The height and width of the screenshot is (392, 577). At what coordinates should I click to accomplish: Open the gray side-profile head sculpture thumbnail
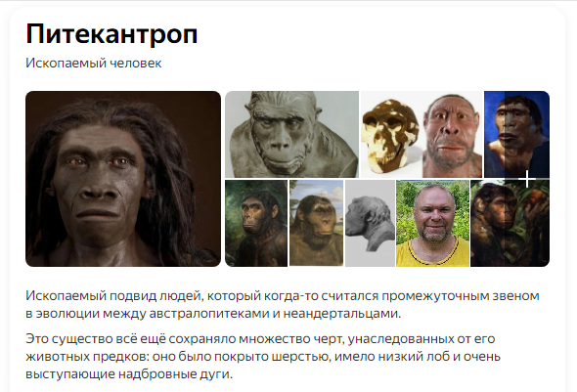tap(370, 223)
